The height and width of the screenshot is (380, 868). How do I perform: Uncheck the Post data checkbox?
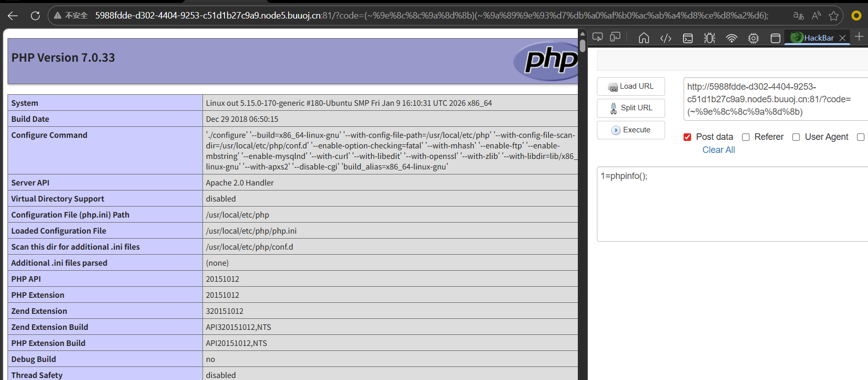(x=687, y=137)
